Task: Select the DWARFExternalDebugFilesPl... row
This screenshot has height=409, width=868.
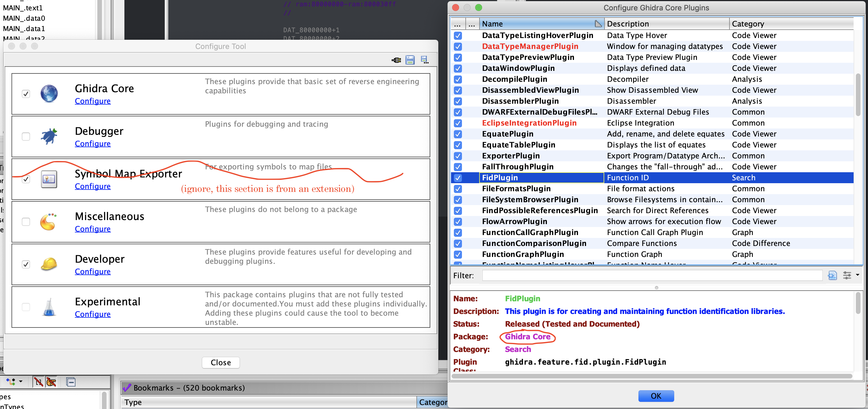Action: tap(652, 112)
